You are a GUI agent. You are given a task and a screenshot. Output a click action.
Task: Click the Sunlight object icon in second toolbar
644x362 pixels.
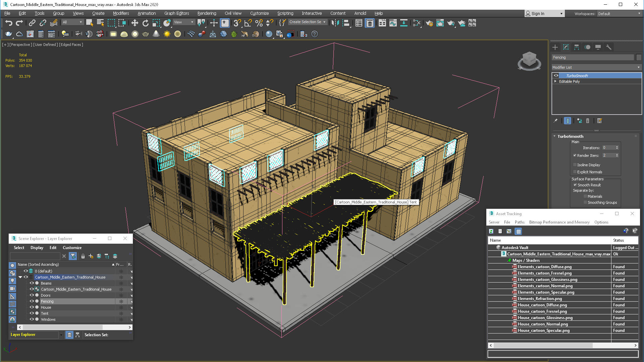(x=167, y=34)
